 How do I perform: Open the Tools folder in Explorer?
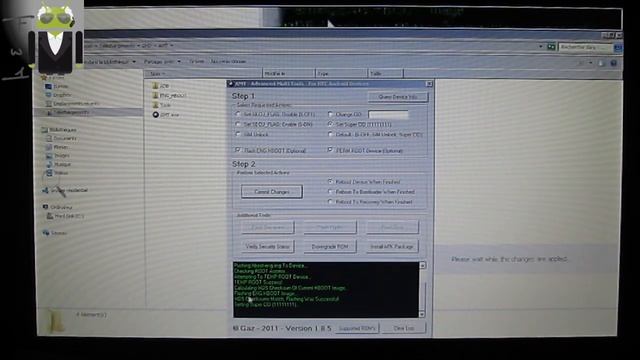pos(162,105)
